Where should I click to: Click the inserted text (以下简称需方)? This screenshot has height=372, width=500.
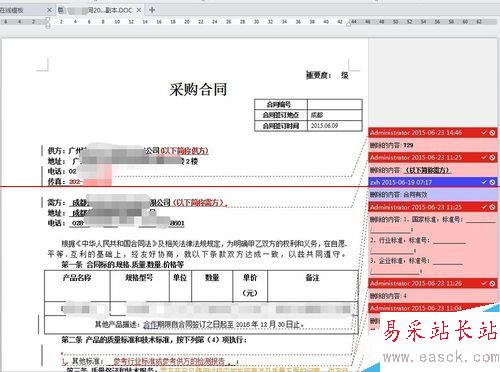point(199,202)
